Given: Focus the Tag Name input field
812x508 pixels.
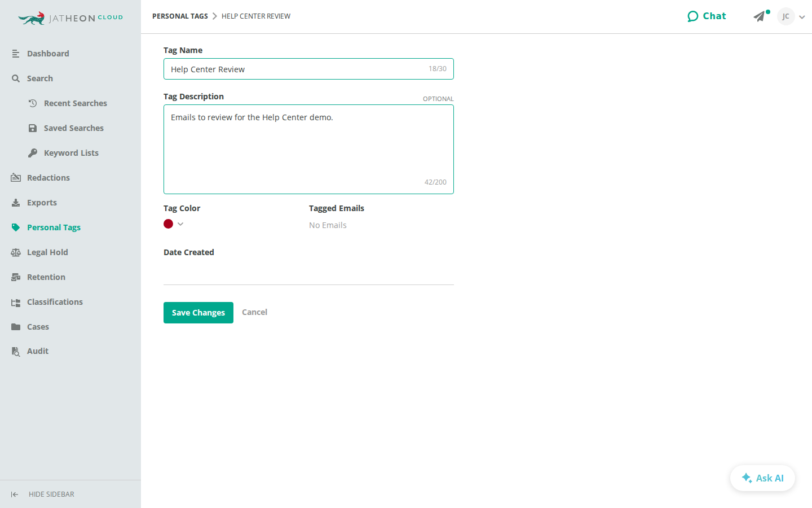Looking at the screenshot, I should coord(308,69).
